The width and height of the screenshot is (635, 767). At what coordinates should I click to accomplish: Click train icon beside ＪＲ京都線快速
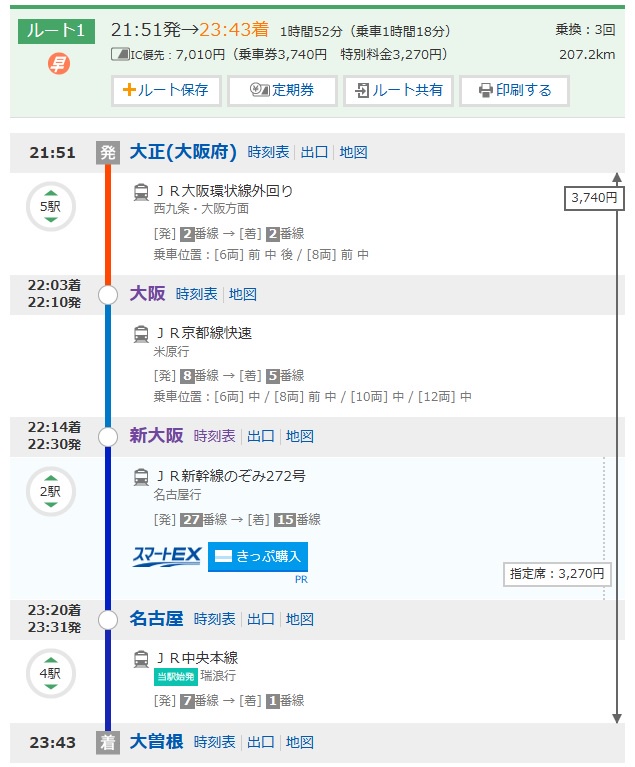(141, 334)
